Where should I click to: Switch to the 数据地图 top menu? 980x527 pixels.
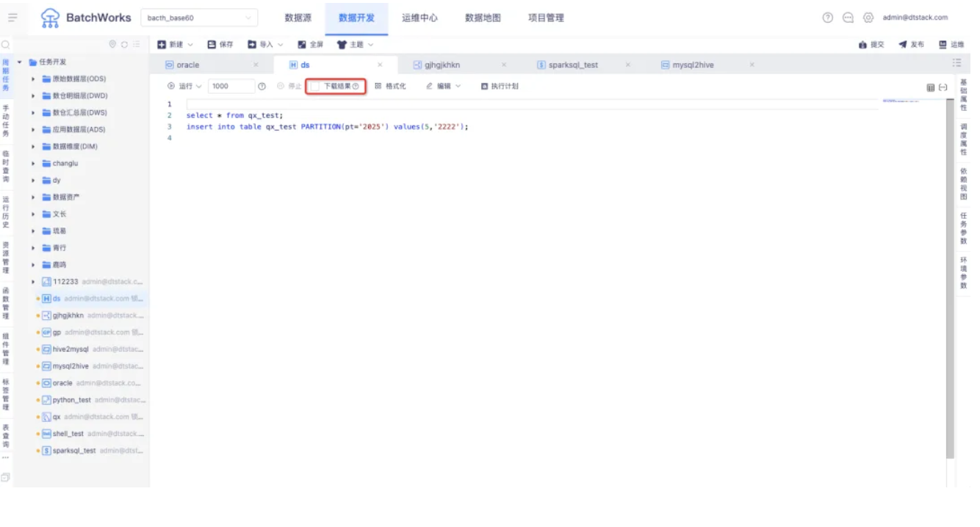[483, 18]
